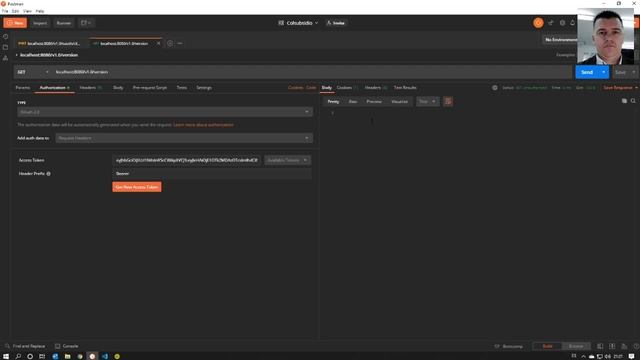Screen dimensions: 640x360
Task: Open the response Cookies tab
Action: point(347,88)
